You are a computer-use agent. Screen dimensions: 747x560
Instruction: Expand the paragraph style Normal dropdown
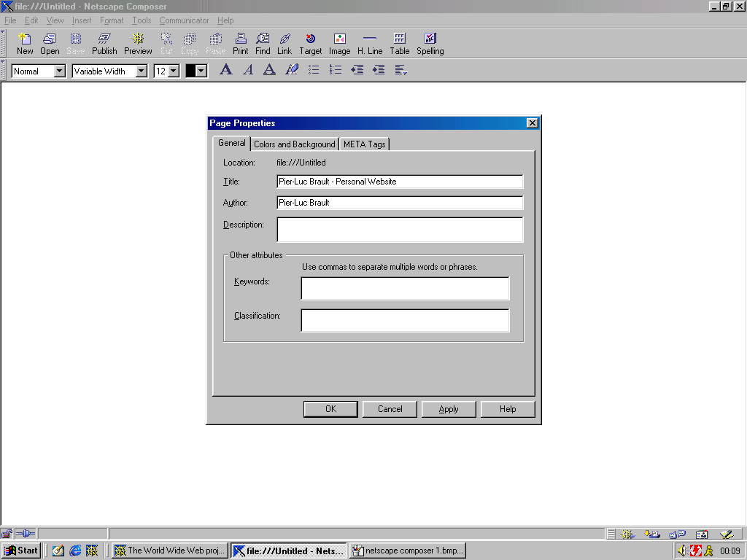click(x=60, y=71)
